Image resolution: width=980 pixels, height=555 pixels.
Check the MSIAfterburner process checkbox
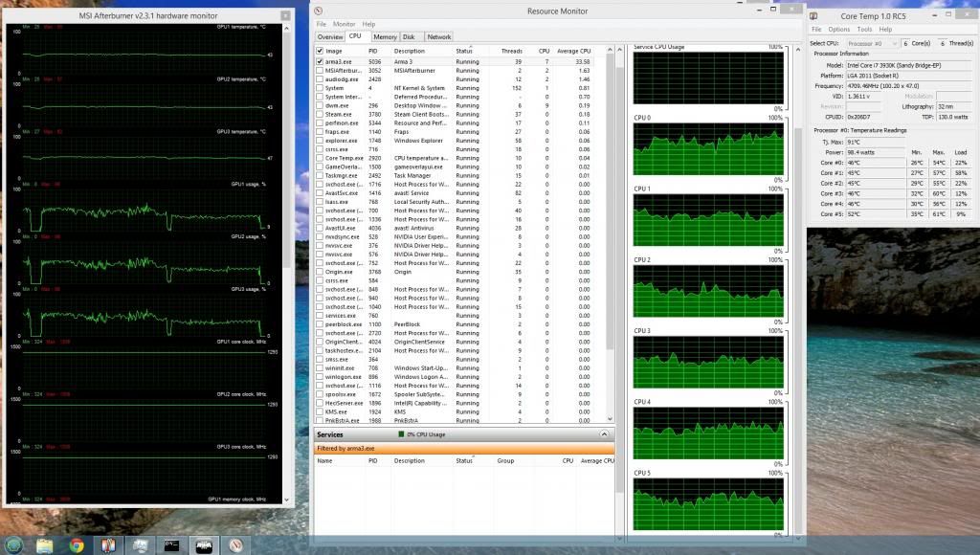click(320, 70)
